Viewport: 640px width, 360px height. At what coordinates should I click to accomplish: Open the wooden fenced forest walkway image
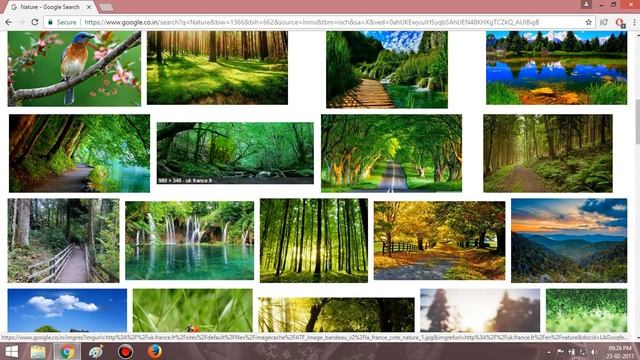tap(63, 240)
